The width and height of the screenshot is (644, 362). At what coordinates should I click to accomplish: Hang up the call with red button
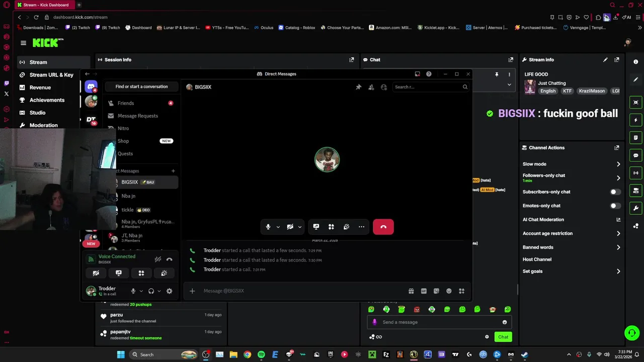383,227
